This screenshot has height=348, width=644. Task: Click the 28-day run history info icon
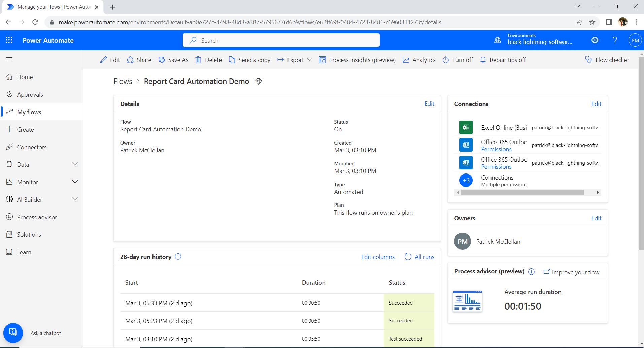178,257
